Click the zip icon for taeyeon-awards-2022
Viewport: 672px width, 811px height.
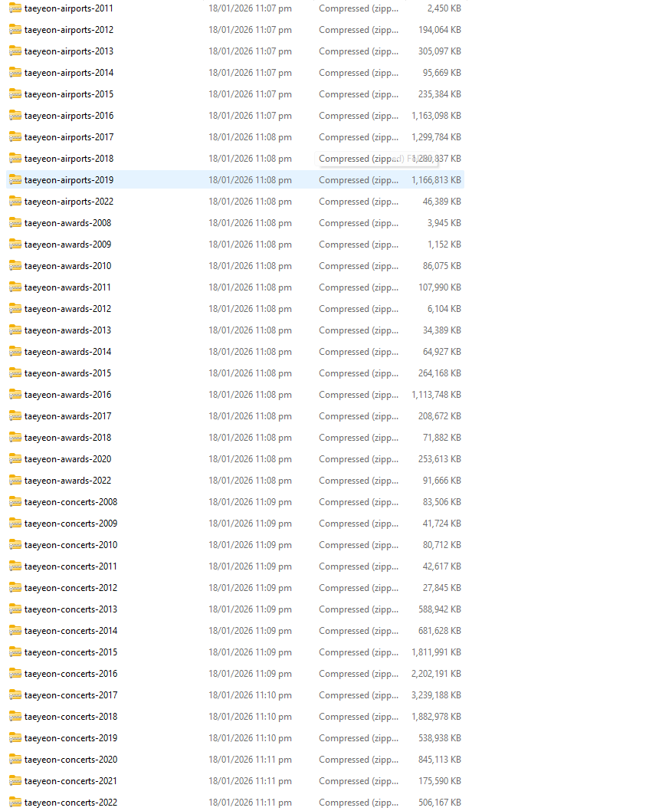pyautogui.click(x=15, y=481)
